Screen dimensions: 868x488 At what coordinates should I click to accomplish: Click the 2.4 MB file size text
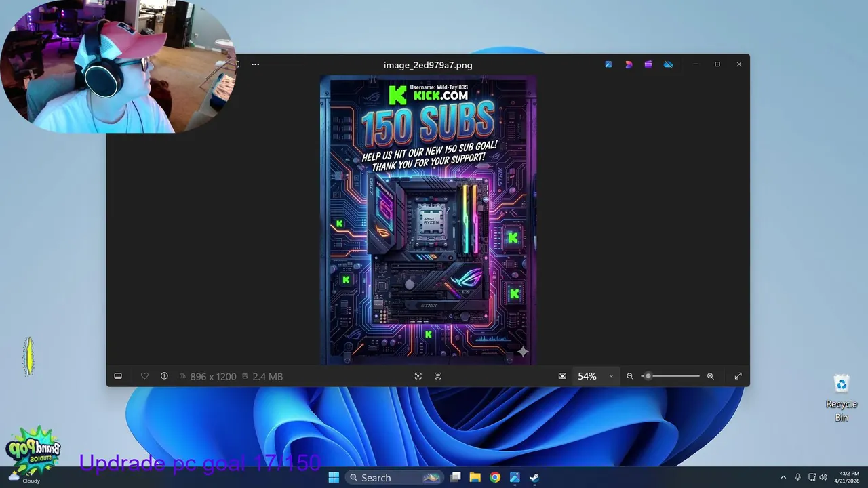tap(267, 376)
